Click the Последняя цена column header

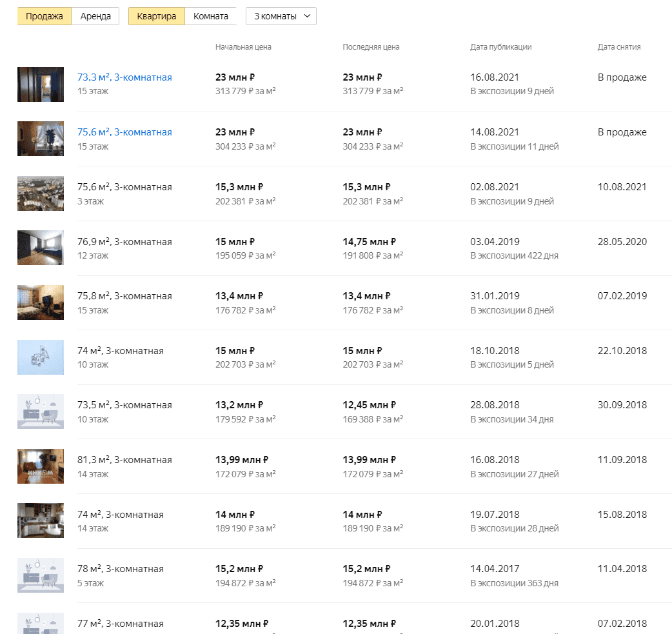pyautogui.click(x=371, y=46)
